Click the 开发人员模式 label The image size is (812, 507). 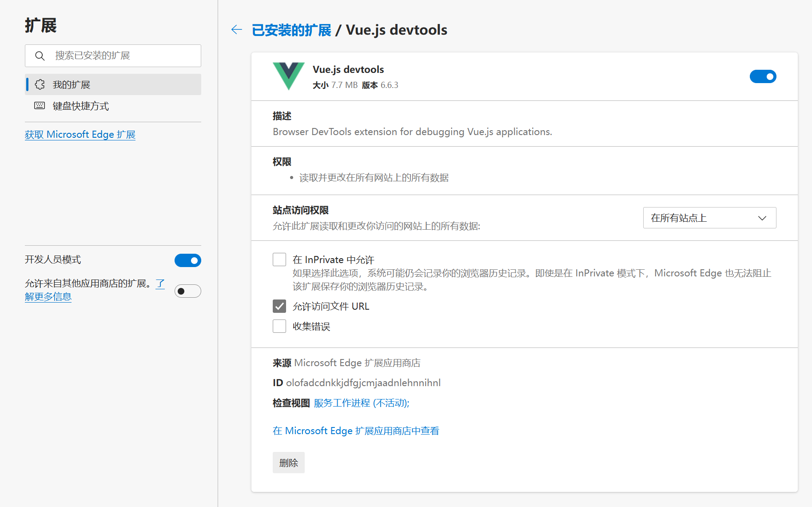coord(53,259)
